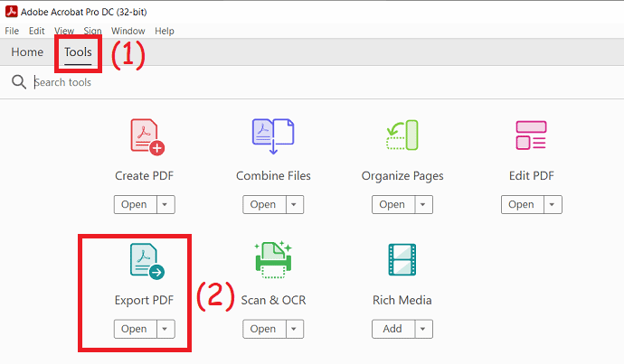Expand the Combine Files dropdown arrow
The image size is (624, 364).
(x=295, y=205)
